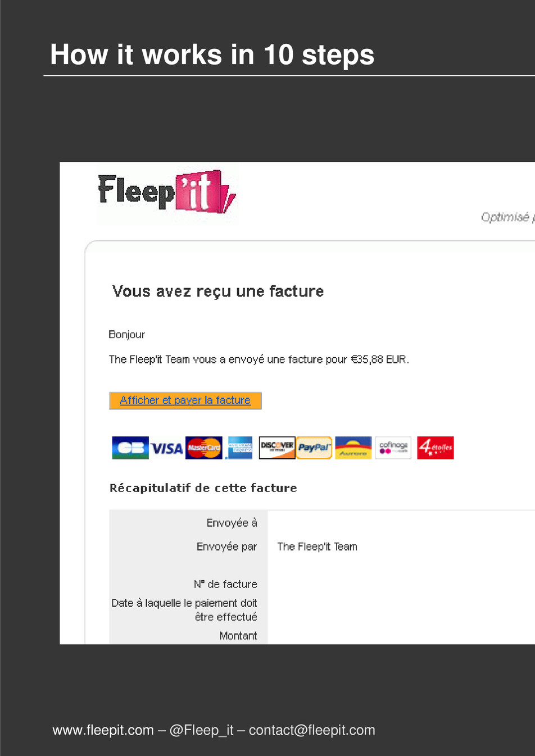The image size is (535, 756).
Task: Click the Envoyée à label
Action: pyautogui.click(x=232, y=523)
